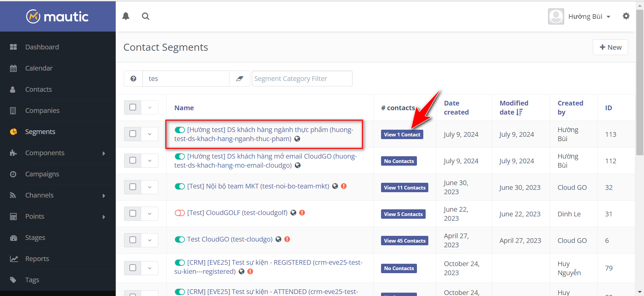
Task: Check the select-all checkbox in table header
Action: pyautogui.click(x=133, y=108)
